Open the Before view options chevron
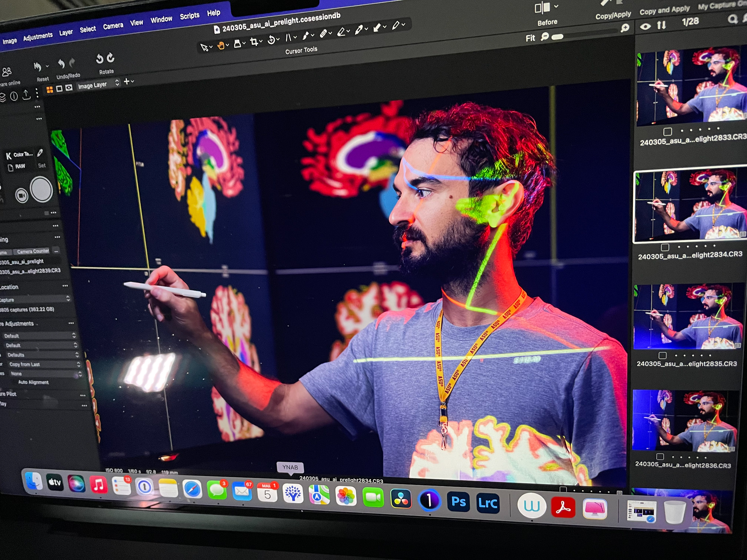747x560 pixels. [x=556, y=6]
